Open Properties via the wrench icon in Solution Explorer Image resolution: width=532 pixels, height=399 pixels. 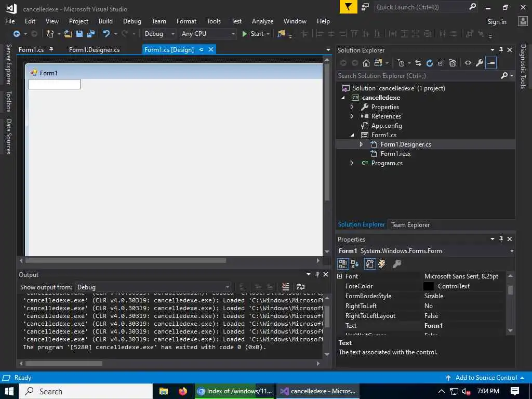[x=480, y=63]
